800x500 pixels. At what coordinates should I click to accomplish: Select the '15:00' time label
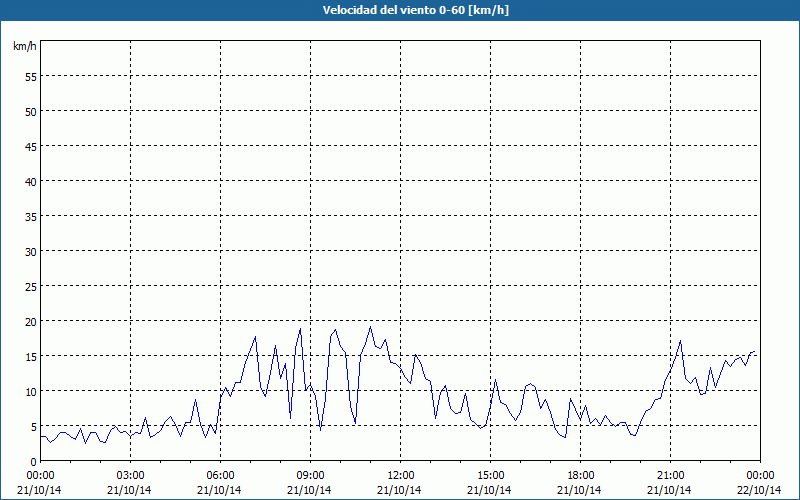click(x=490, y=476)
